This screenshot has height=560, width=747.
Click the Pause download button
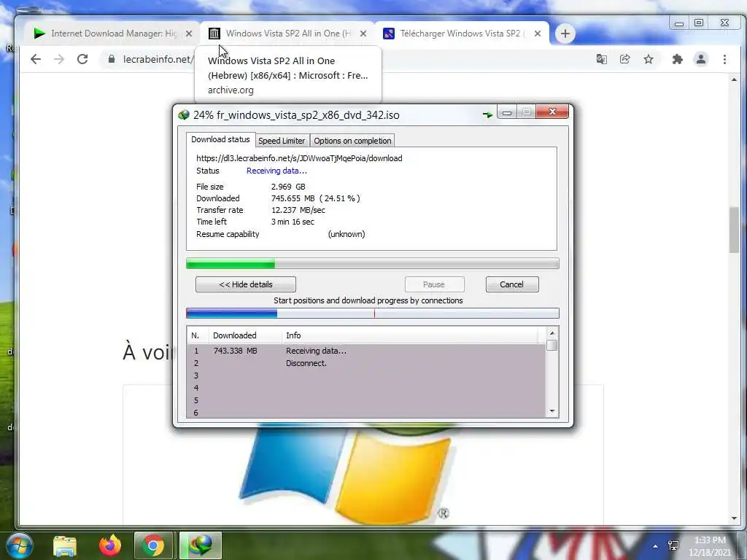point(434,284)
